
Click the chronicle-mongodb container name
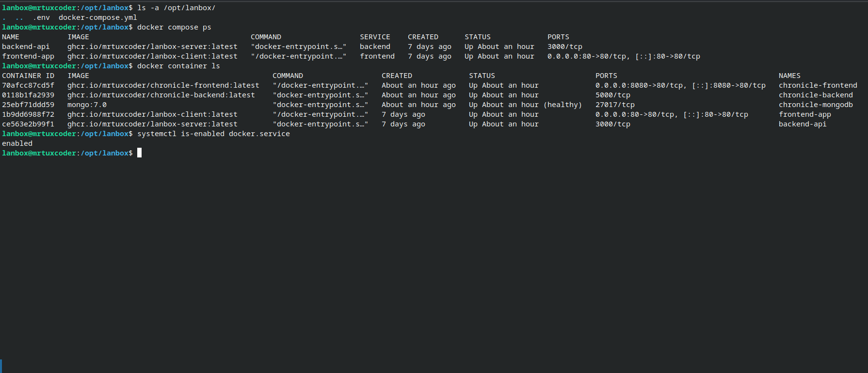(x=816, y=105)
